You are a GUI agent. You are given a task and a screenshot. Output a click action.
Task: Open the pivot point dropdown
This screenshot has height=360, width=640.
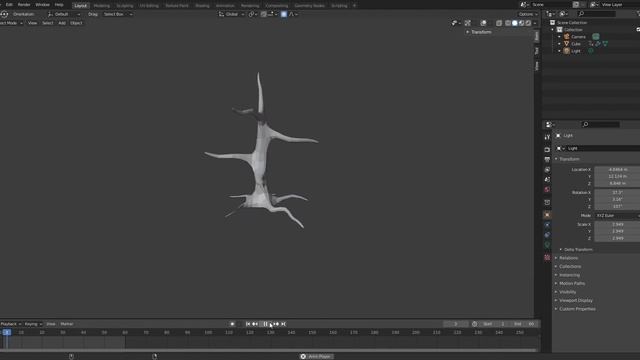253,14
